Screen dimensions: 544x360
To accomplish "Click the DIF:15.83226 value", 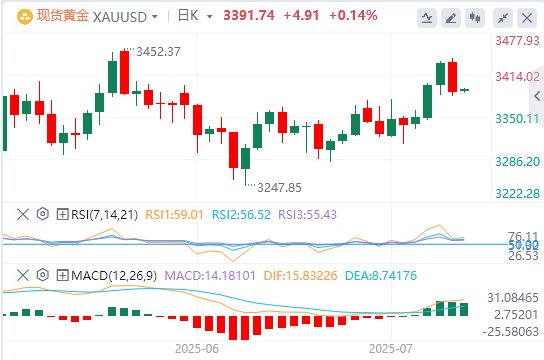I will point(300,276).
